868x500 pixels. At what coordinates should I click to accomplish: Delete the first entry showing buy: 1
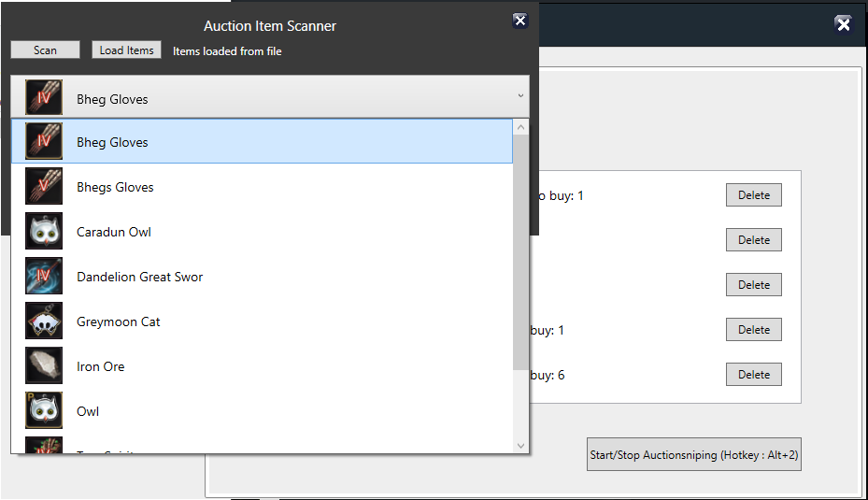tap(753, 195)
